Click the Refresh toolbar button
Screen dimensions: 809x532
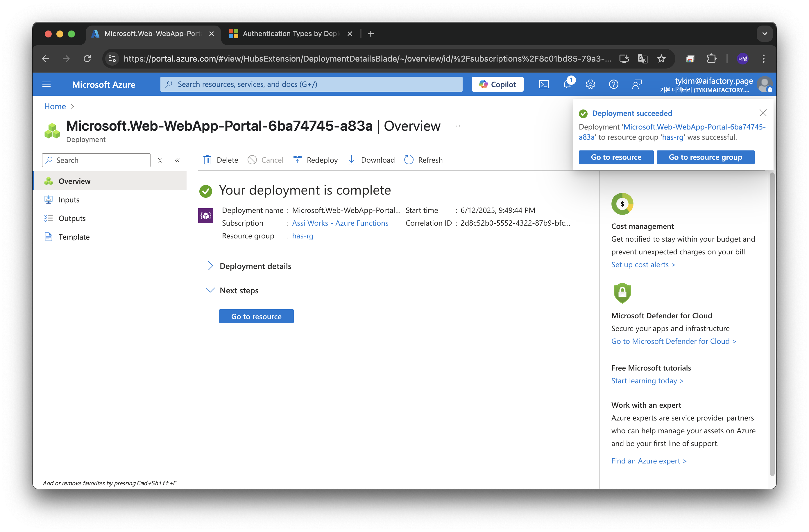click(424, 160)
